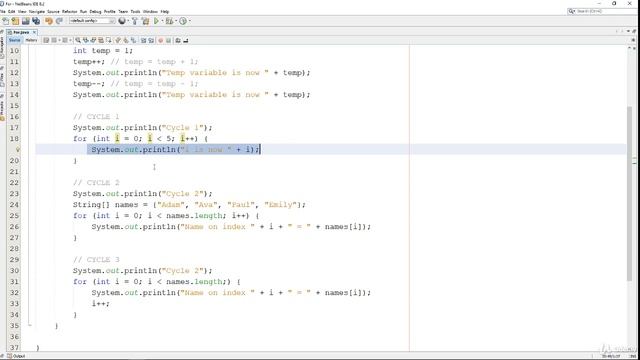Image resolution: width=640 pixels, height=360 pixels.
Task: Click the "String[] names" declaration line
Action: pos(189,204)
